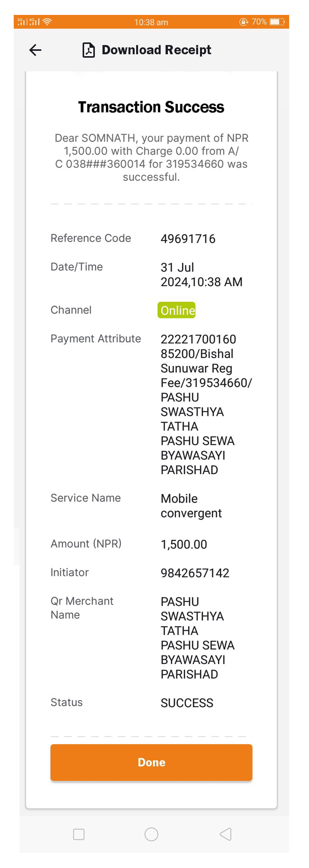309x868 pixels.
Task: Tap Android recent apps square icon
Action: 79,834
